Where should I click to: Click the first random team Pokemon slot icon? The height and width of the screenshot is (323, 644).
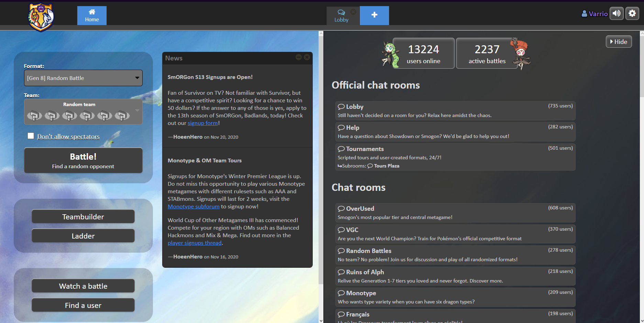(34, 116)
